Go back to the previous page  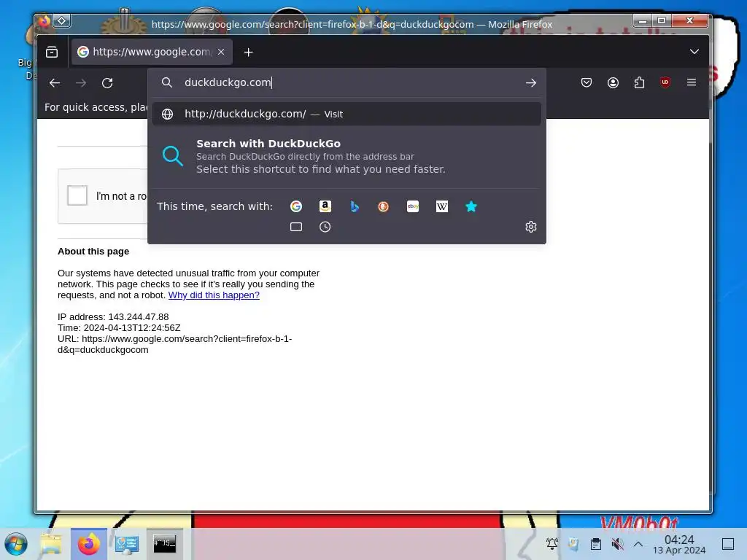pyautogui.click(x=55, y=83)
